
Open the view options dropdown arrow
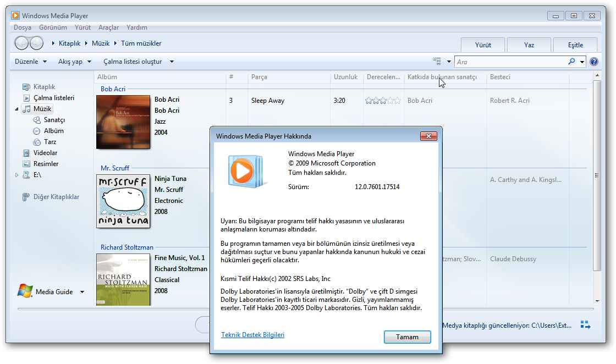449,62
